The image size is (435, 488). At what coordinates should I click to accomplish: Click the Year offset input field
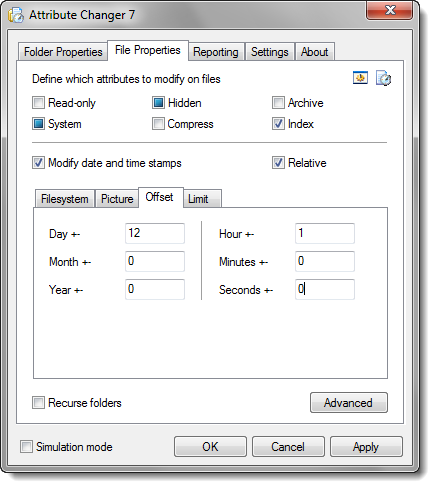[155, 289]
